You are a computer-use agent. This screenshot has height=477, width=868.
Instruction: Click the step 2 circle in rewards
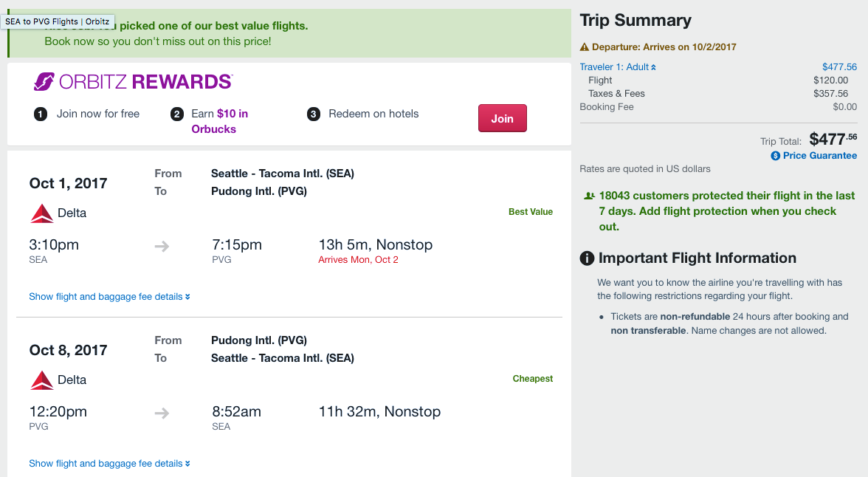pos(176,114)
